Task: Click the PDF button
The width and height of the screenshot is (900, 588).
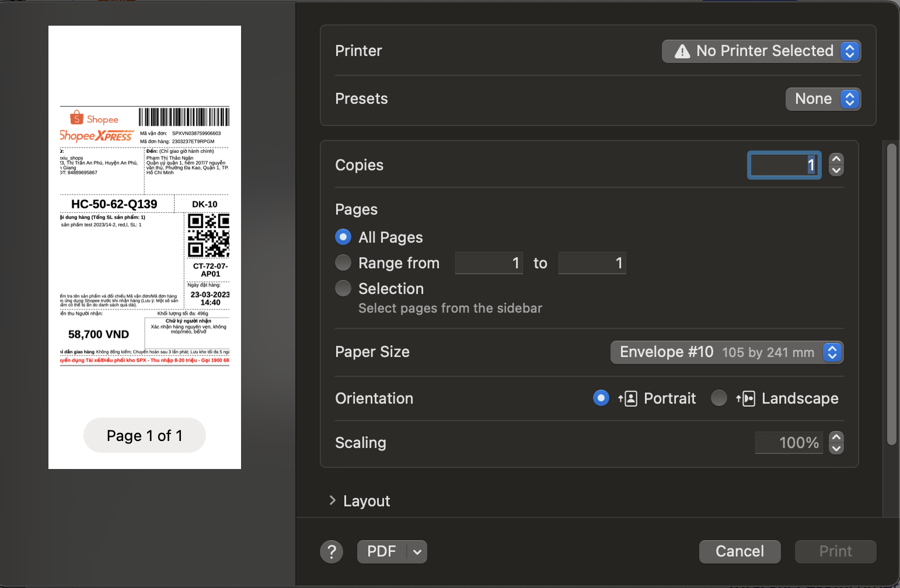Action: (x=382, y=552)
